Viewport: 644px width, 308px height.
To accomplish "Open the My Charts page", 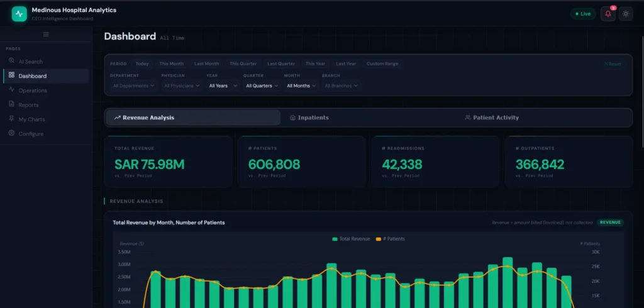I will click(x=46, y=119).
